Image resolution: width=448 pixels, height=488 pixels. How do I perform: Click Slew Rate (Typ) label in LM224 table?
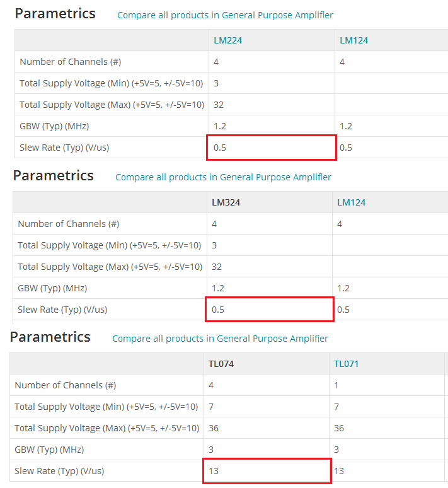coord(64,148)
